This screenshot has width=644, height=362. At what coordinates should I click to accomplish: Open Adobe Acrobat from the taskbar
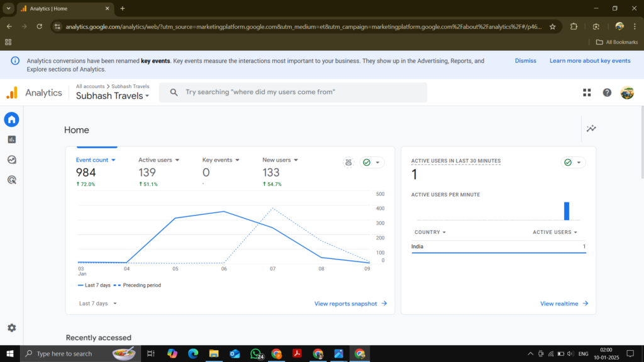pyautogui.click(x=297, y=354)
